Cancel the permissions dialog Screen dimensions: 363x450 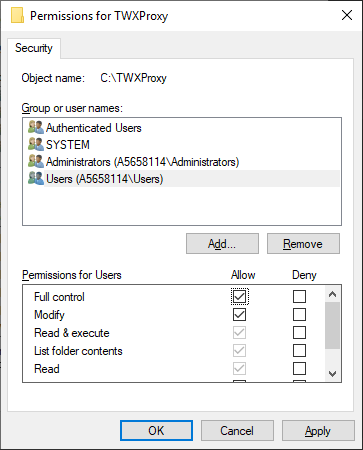237,431
